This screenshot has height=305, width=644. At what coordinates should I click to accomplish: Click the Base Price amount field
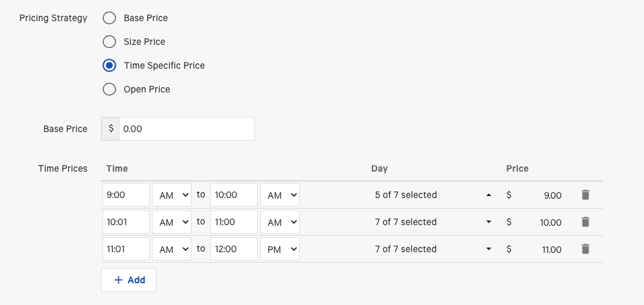coord(186,129)
